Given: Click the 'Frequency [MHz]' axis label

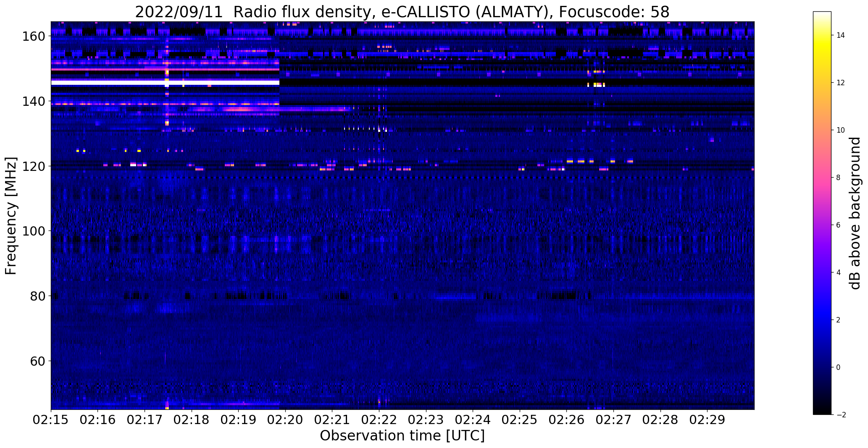Looking at the screenshot, I should point(11,216).
